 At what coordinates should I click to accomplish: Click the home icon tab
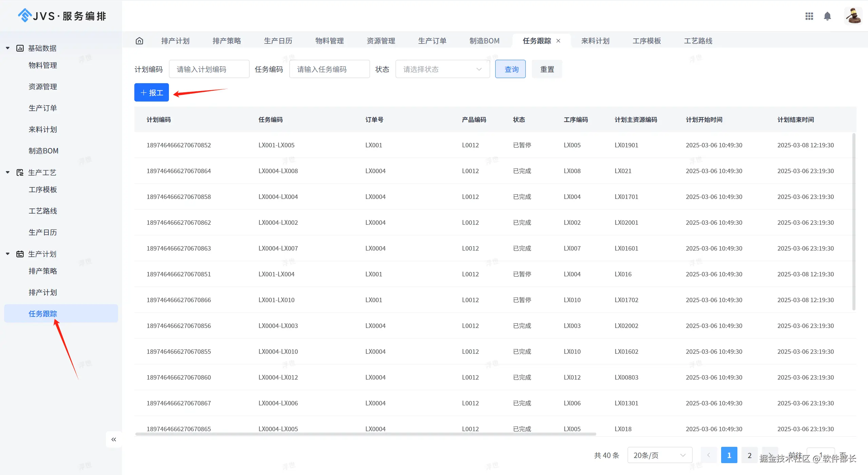click(x=139, y=41)
